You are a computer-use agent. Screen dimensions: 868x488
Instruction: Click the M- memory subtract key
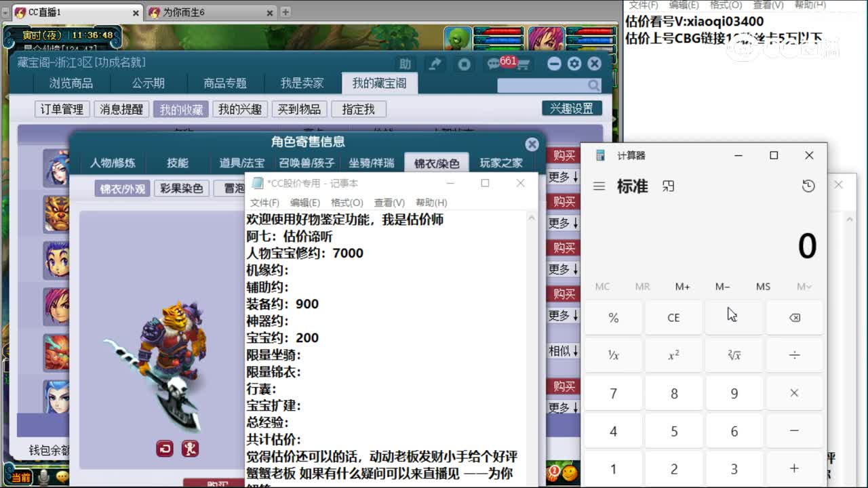click(x=722, y=287)
